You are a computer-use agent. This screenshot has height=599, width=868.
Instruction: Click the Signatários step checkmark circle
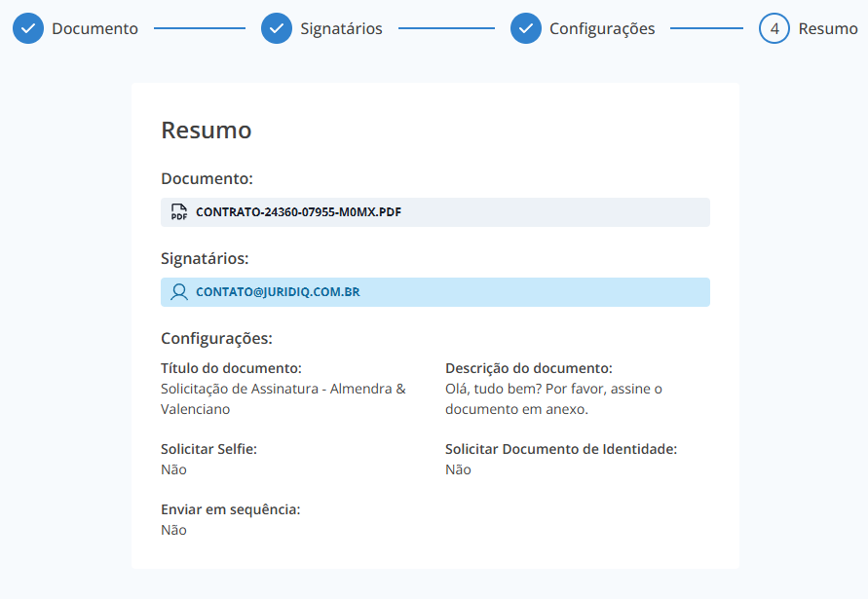click(x=277, y=28)
